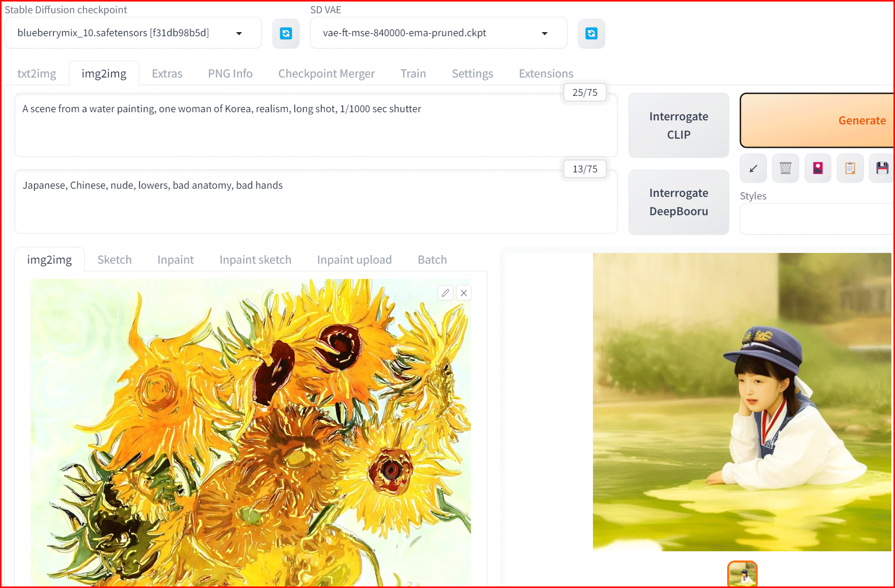Open the SD VAE dropdown
The height and width of the screenshot is (588, 895).
438,33
